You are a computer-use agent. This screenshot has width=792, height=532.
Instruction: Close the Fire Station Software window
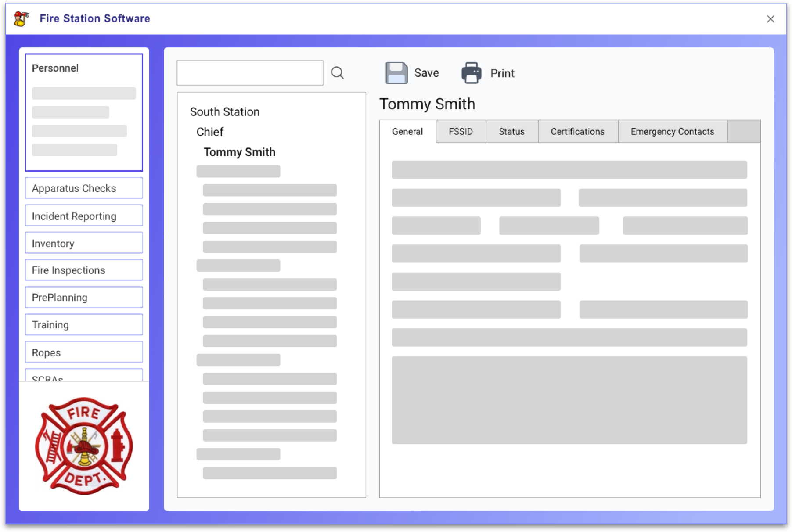tap(770, 19)
